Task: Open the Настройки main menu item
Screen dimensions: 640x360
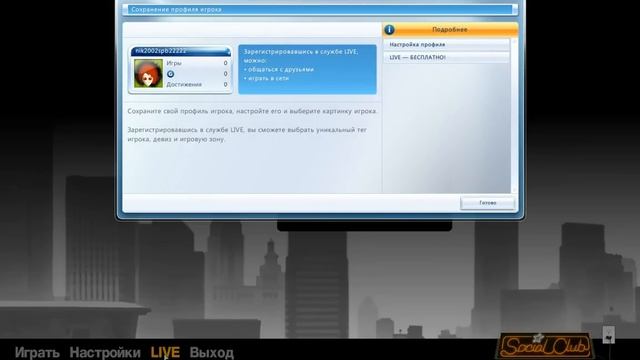Action: click(105, 352)
